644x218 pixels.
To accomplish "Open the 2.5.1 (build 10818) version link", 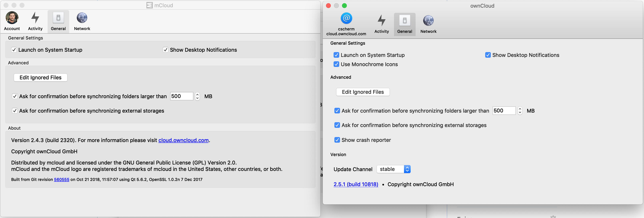I will [356, 184].
